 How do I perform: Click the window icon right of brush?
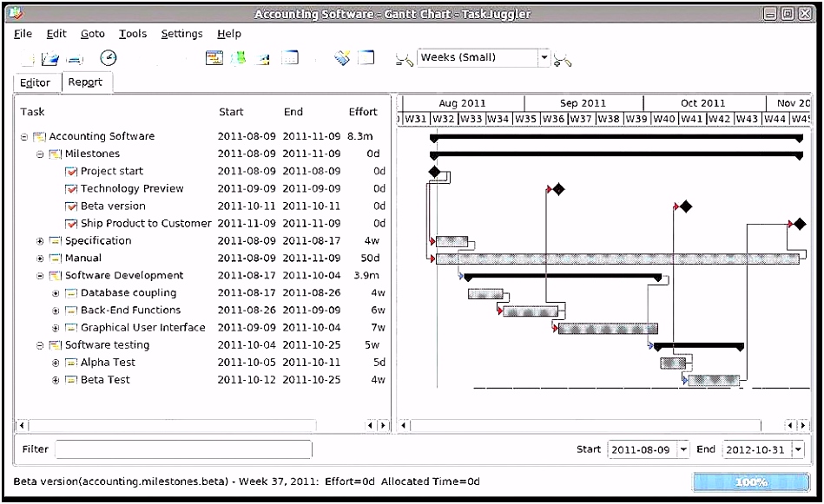[366, 58]
